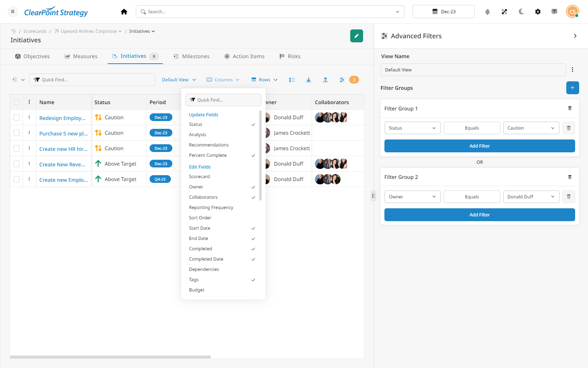Open the help question icon
This screenshot has height=368, width=588.
[x=554, y=12]
